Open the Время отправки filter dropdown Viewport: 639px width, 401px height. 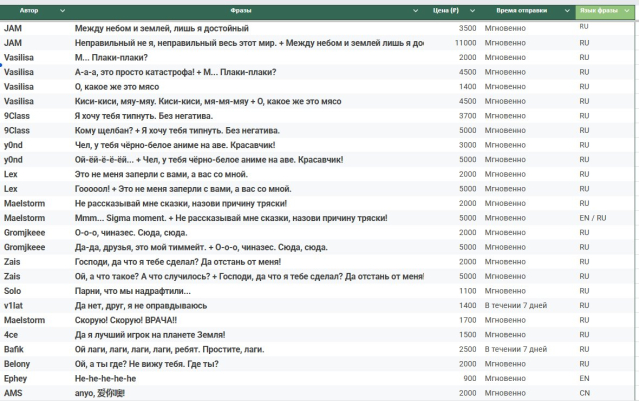(567, 11)
